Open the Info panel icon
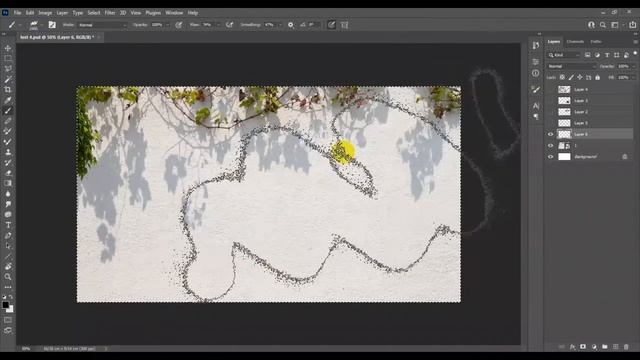 point(536,73)
